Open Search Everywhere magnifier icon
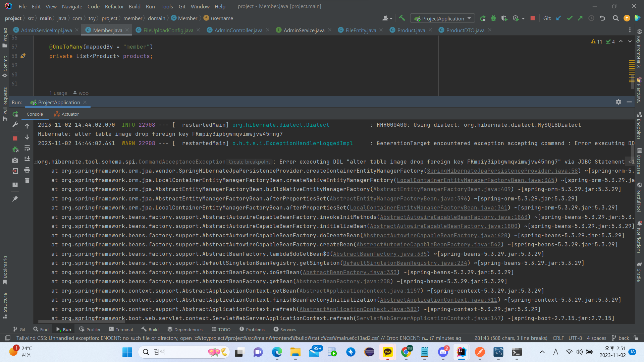644x362 pixels. click(x=615, y=18)
